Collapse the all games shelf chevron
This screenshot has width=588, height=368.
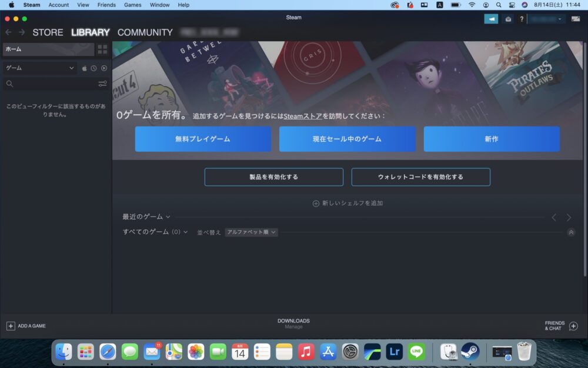[x=571, y=233]
